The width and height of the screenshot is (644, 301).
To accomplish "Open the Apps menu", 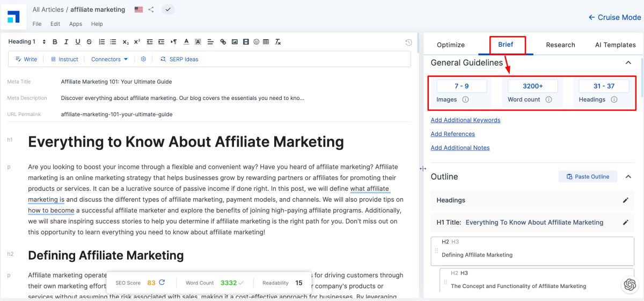I will 76,24.
